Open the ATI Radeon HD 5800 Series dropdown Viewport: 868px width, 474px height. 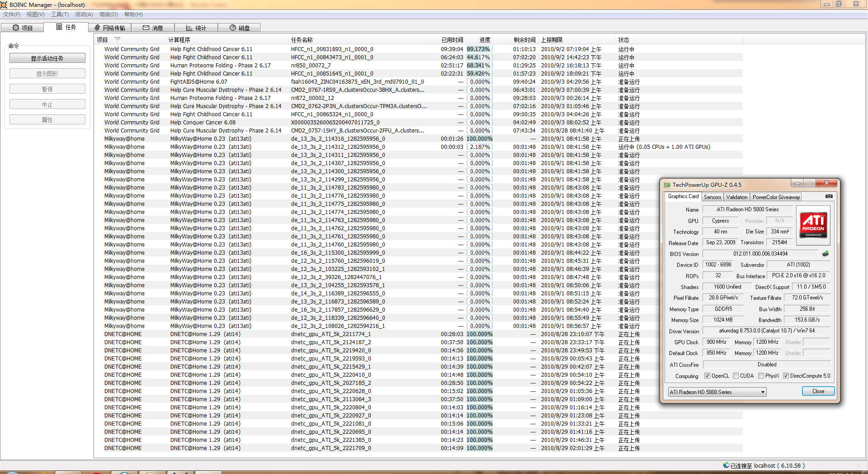[717, 392]
